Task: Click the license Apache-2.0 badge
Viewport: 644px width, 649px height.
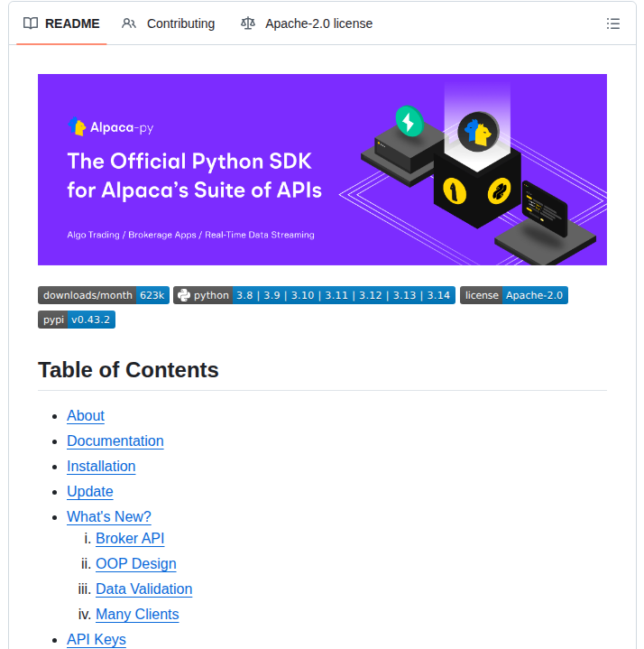Action: click(514, 295)
